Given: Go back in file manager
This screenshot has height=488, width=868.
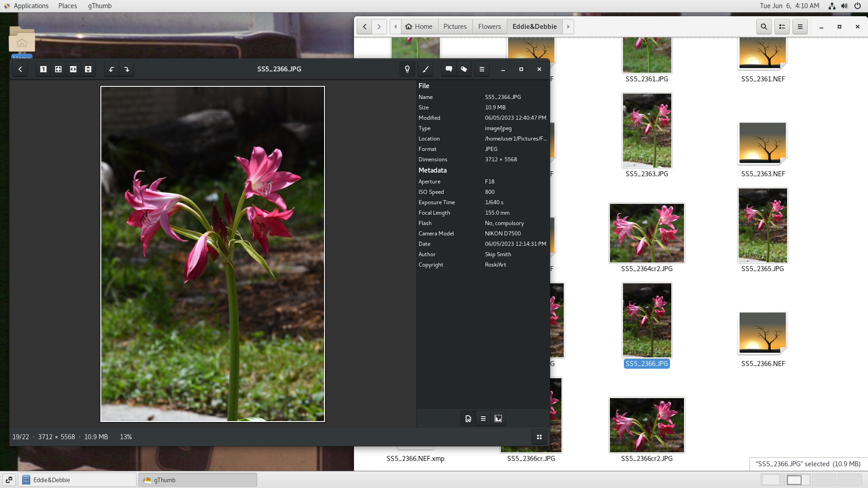Looking at the screenshot, I should (364, 27).
